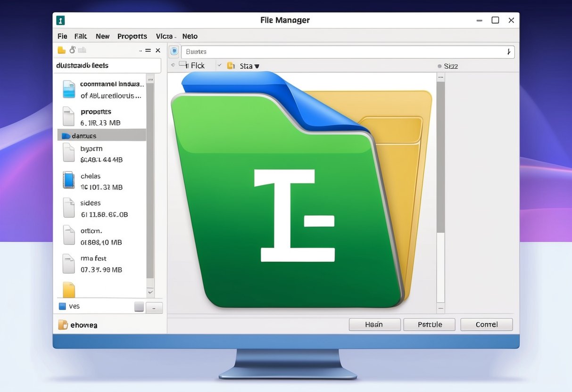Open the Victa menu
Image resolution: width=572 pixels, height=392 pixels.
tap(165, 36)
